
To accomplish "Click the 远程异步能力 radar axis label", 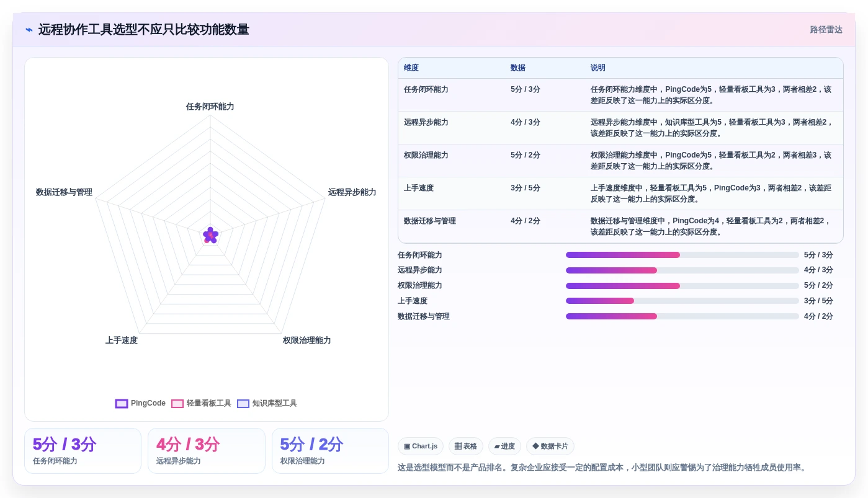I will click(352, 192).
